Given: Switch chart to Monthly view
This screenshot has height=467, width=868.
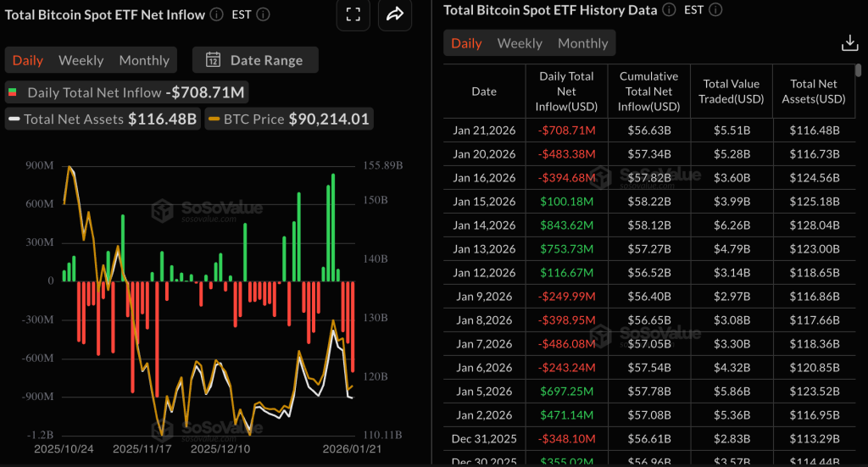Looking at the screenshot, I should (x=144, y=60).
